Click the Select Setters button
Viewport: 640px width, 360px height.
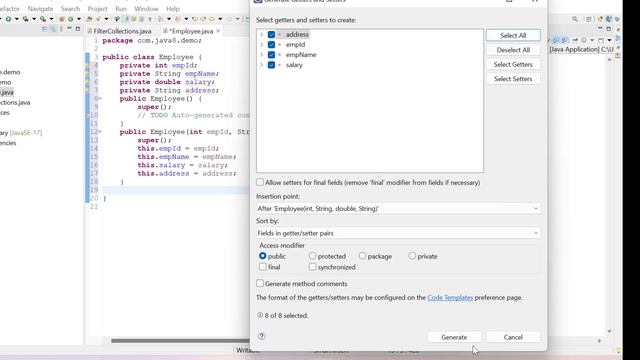513,79
